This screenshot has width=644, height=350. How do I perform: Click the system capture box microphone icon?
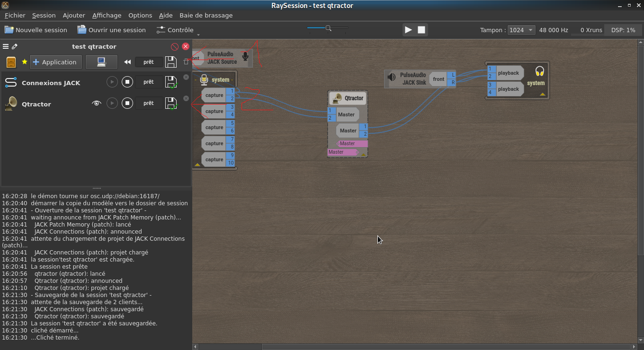204,79
